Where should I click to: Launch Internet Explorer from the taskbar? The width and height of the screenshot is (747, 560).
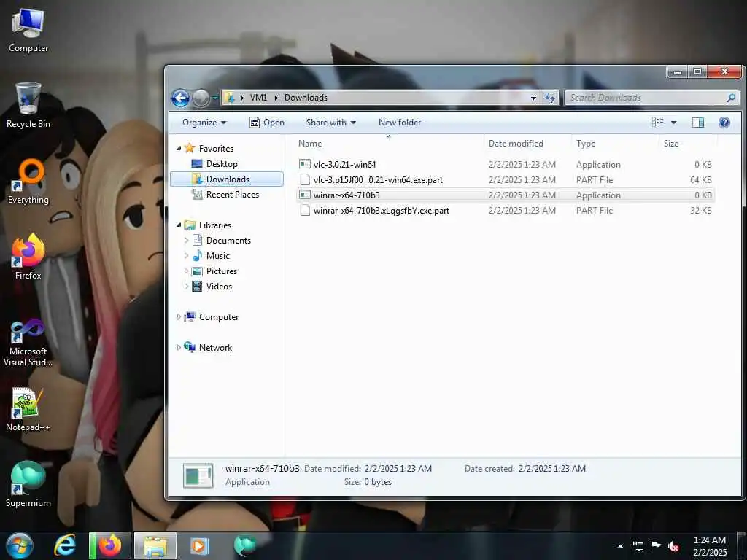[65, 545]
